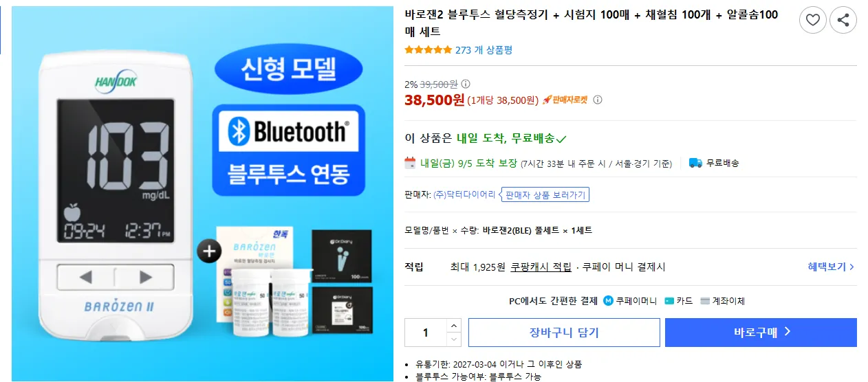Click the delivery truck 무료배송 icon
The height and width of the screenshot is (382, 868).
click(695, 163)
